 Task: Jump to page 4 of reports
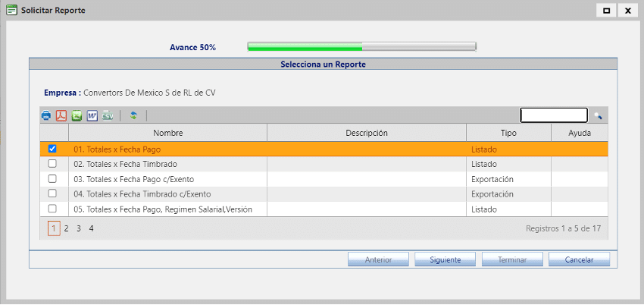91,228
